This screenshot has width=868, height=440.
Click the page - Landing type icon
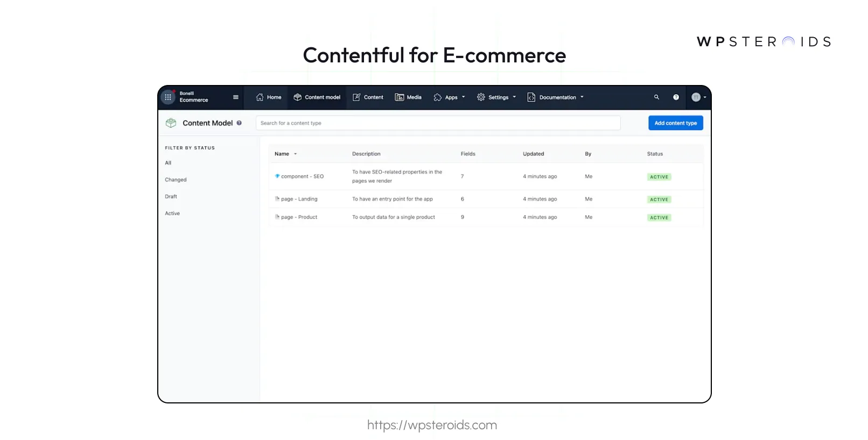click(x=277, y=198)
